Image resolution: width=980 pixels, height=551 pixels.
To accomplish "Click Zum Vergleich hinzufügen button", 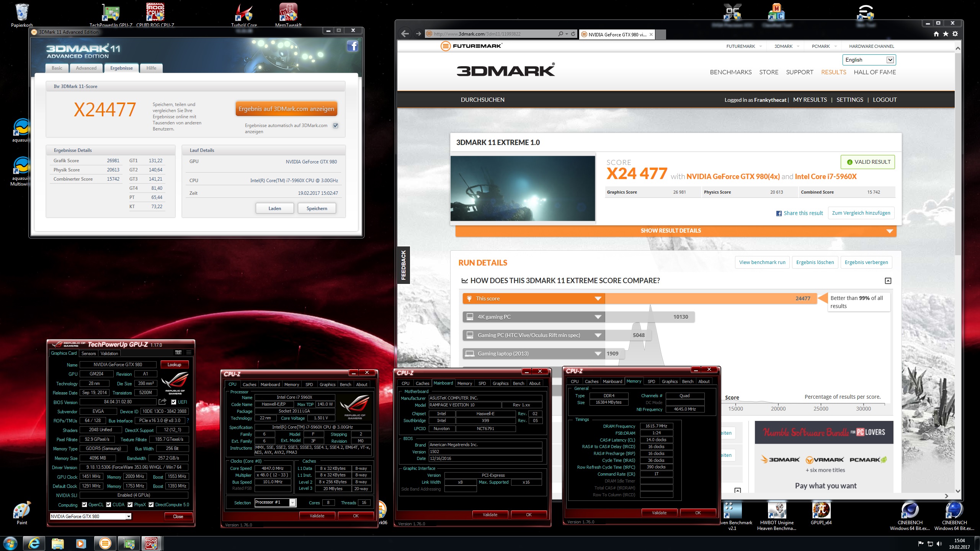I will point(861,213).
